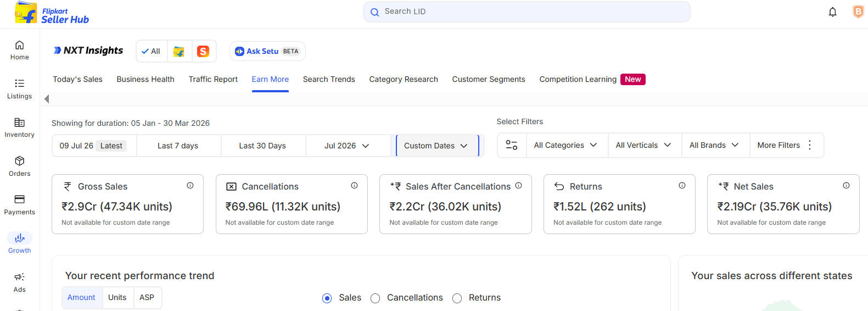868x311 pixels.
Task: Show info for Net Sales card
Action: 846,186
